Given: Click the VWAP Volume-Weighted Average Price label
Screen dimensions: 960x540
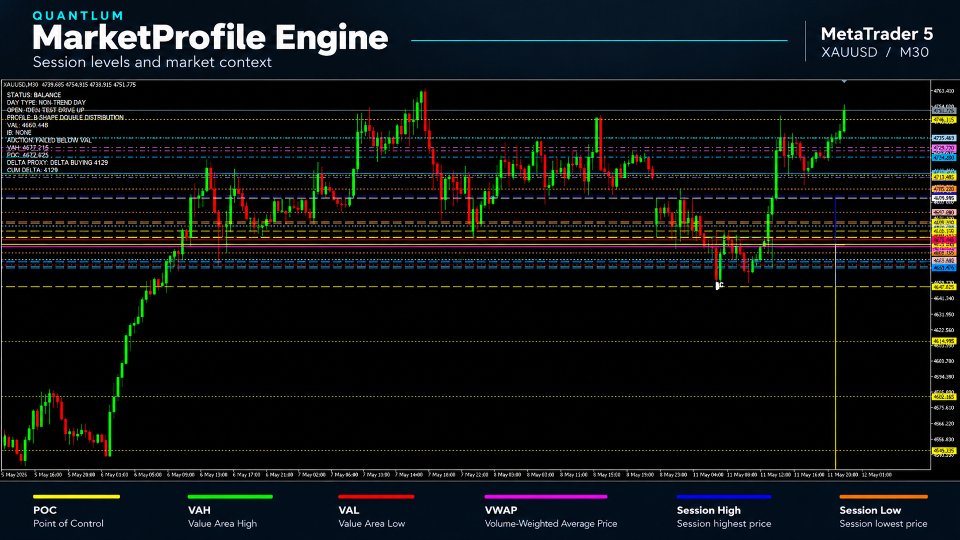Looking at the screenshot, I should point(551,517).
